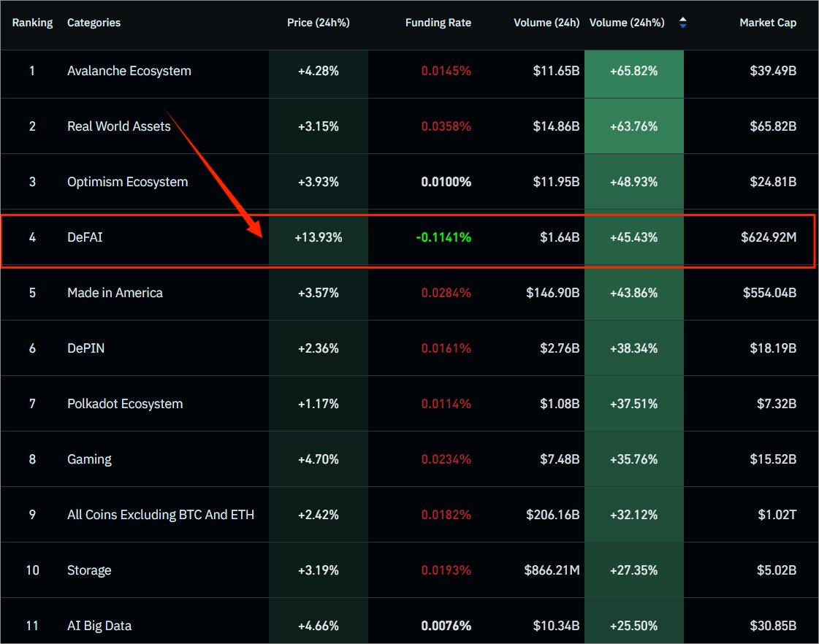
Task: Select Made in America funding 0.0284%
Action: pos(446,293)
